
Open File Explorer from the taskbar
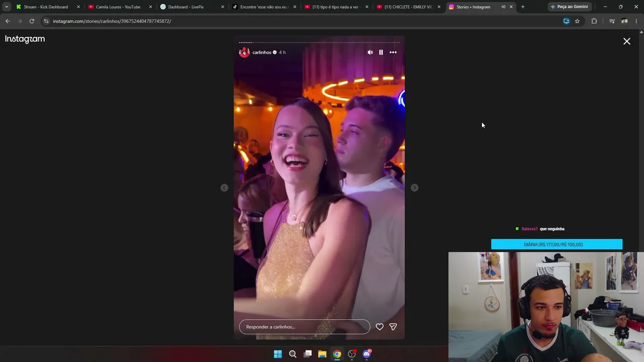click(322, 354)
